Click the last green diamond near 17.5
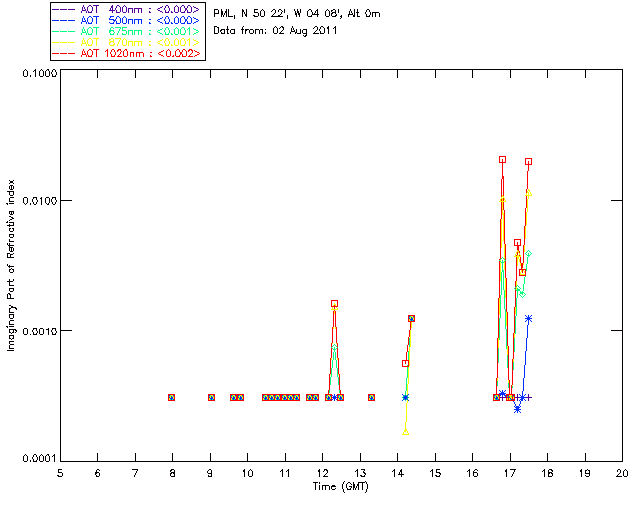The image size is (640, 512). [529, 254]
